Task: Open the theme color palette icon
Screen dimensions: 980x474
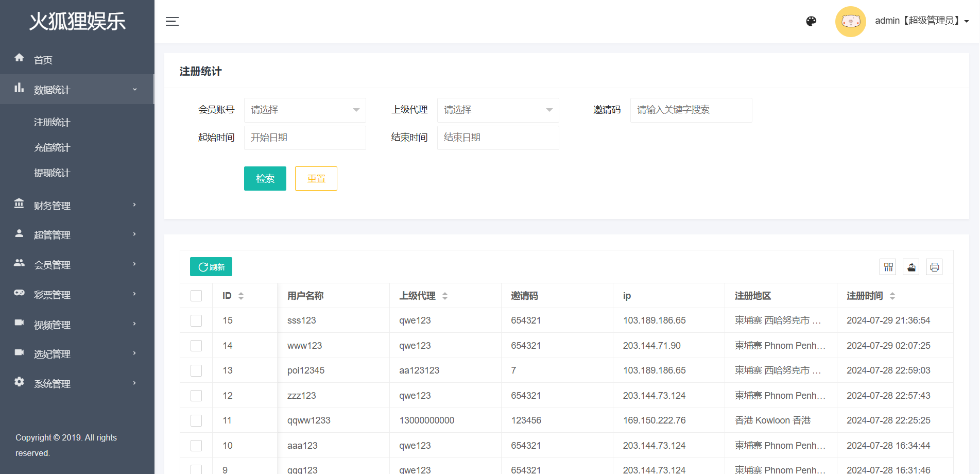Action: pos(811,21)
